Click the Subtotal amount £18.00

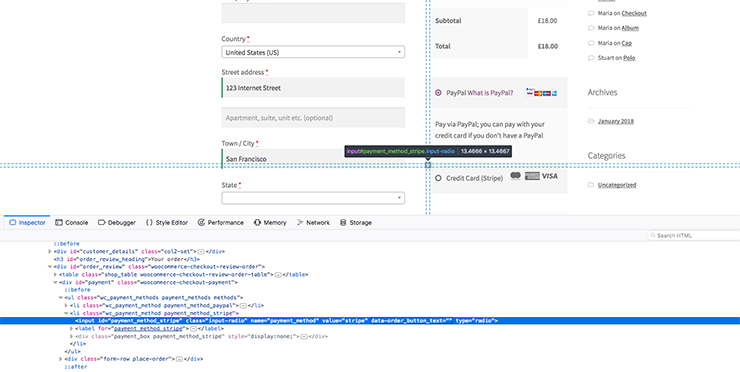tap(547, 21)
